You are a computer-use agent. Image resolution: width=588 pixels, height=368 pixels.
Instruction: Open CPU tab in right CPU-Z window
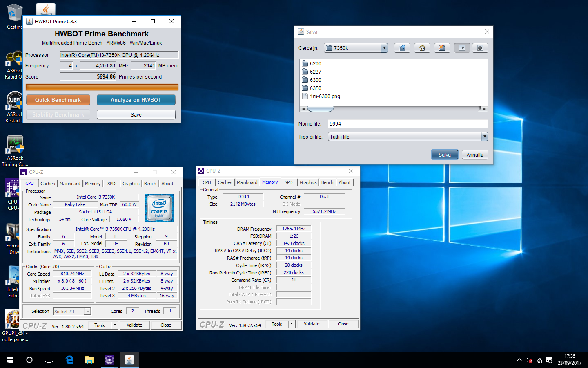coord(207,182)
